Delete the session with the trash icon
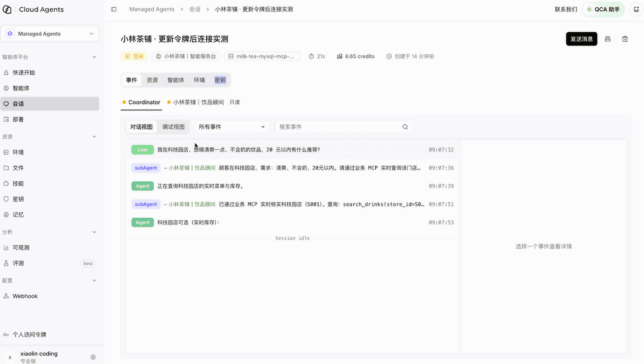 (625, 39)
